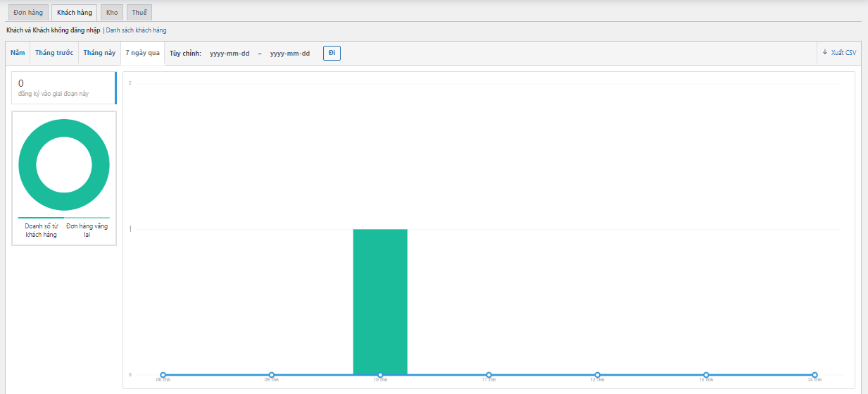Click Khách và Khách không đăng nhập link
This screenshot has width=868, height=394.
coord(53,30)
